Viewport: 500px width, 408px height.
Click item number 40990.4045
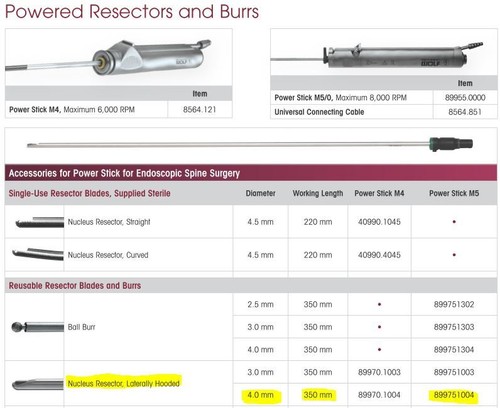point(379,255)
